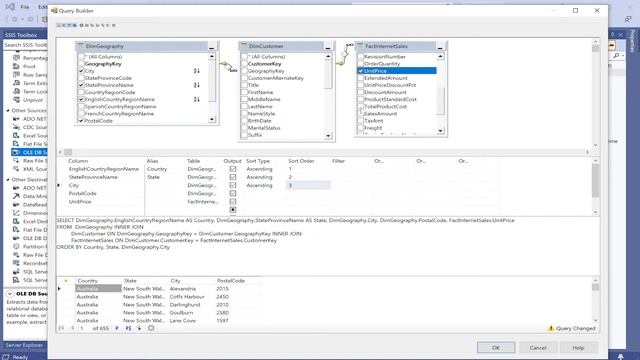Minimize the FactInternetSales table pane
The image size is (640, 360).
pyautogui.click(x=440, y=47)
